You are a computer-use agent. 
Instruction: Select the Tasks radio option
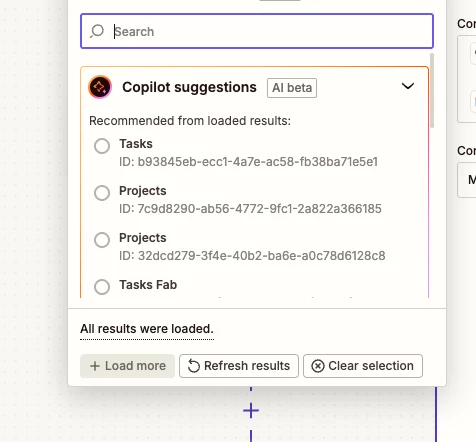click(x=102, y=146)
